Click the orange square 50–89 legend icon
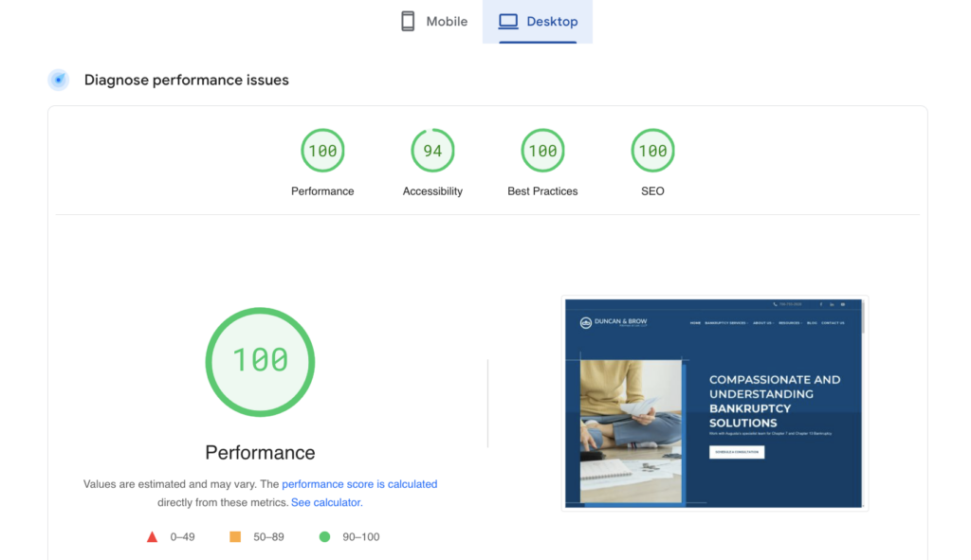 pyautogui.click(x=234, y=536)
